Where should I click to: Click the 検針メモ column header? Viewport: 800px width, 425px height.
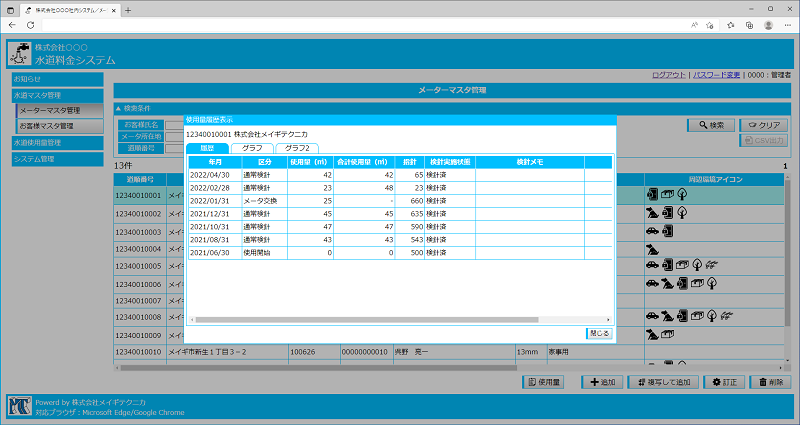(x=530, y=162)
